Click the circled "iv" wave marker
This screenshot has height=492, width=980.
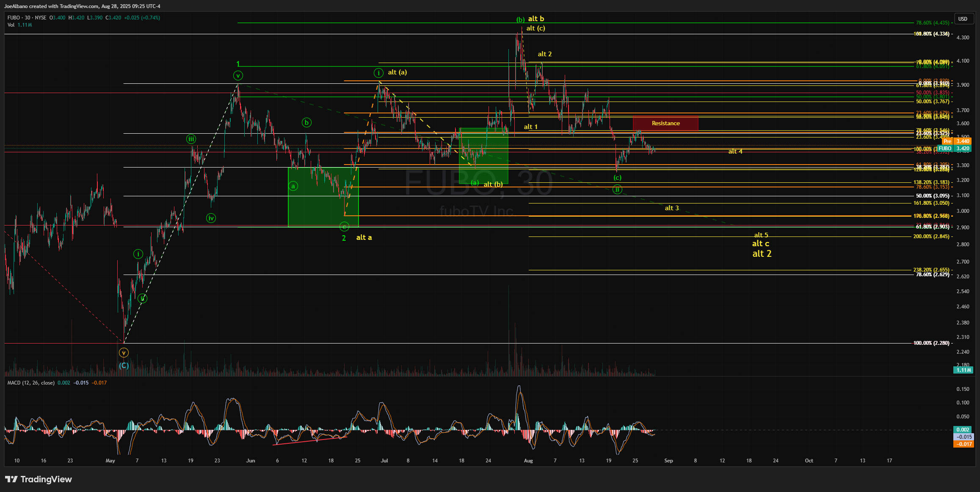[x=211, y=218]
